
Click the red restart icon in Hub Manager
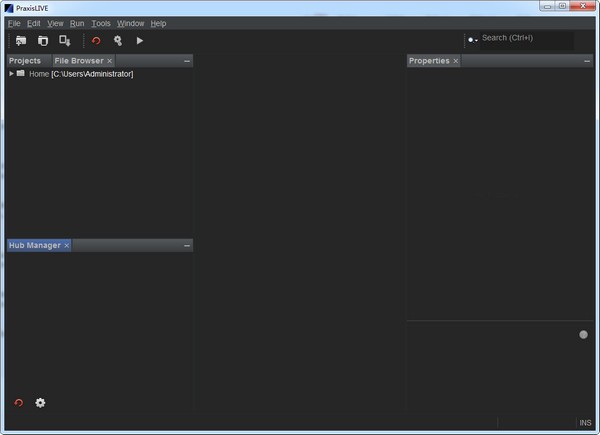[x=18, y=403]
